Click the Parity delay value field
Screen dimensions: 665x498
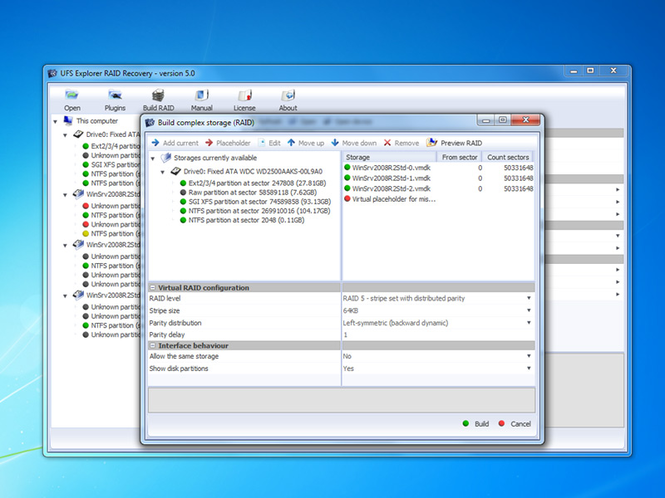[x=438, y=335]
